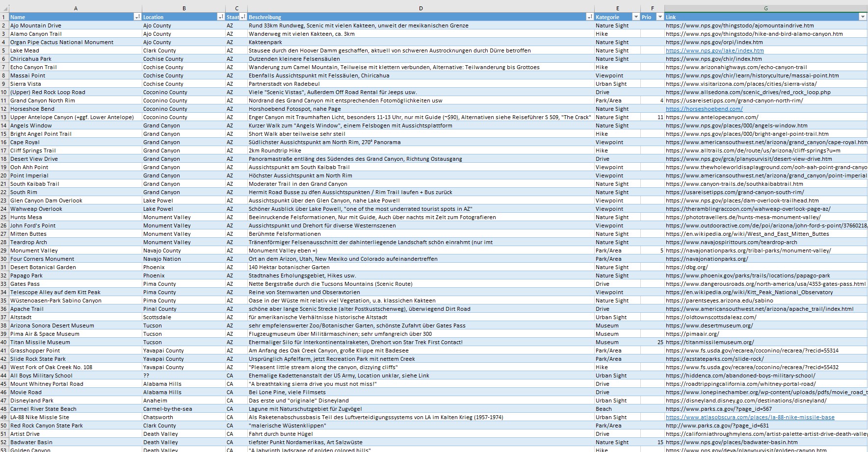Select the Chatsworth location cell
This screenshot has width=868, height=452.
[184, 417]
